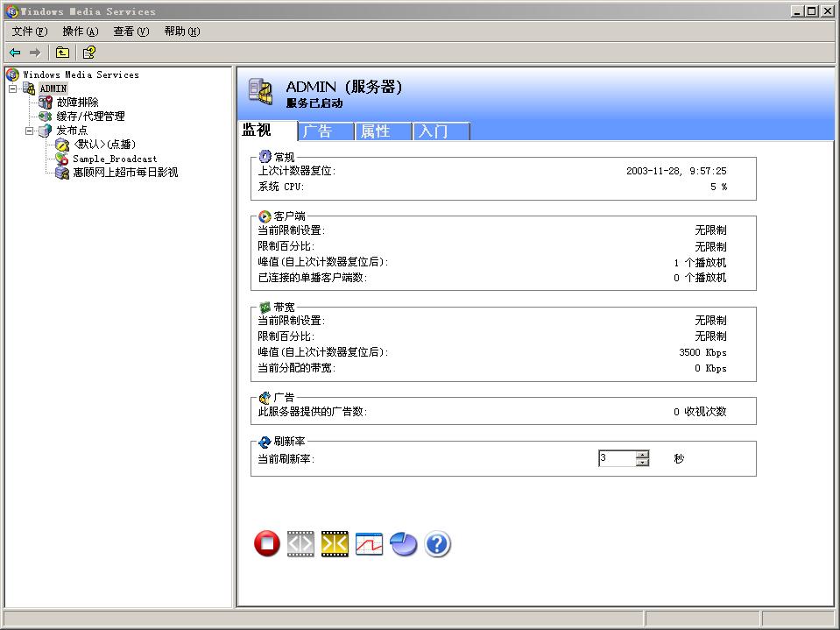The width and height of the screenshot is (840, 630).
Task: Click the blue question mark help icon
Action: point(438,544)
